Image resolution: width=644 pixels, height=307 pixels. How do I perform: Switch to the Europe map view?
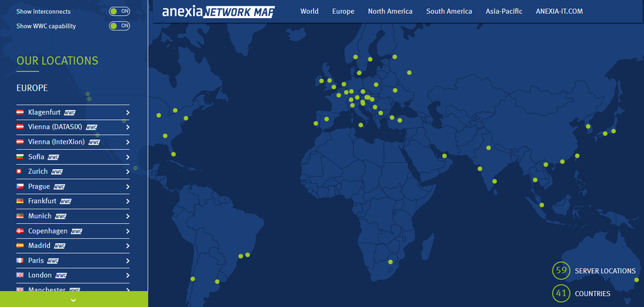click(x=343, y=12)
